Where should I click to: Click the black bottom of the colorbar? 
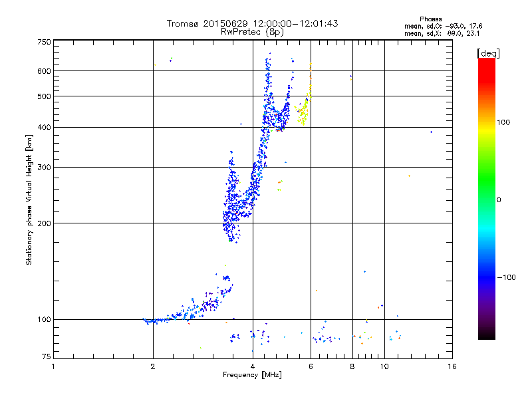click(487, 334)
